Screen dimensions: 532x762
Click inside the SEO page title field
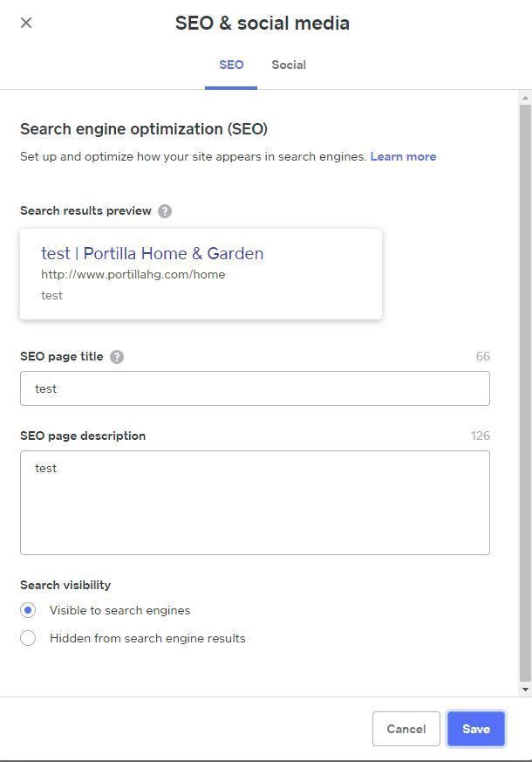(x=255, y=388)
